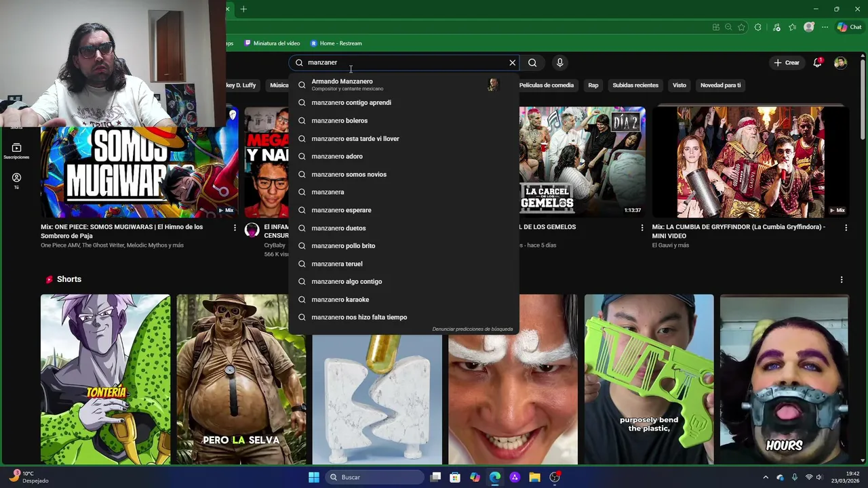Open Copilot Chat button

coord(849,27)
